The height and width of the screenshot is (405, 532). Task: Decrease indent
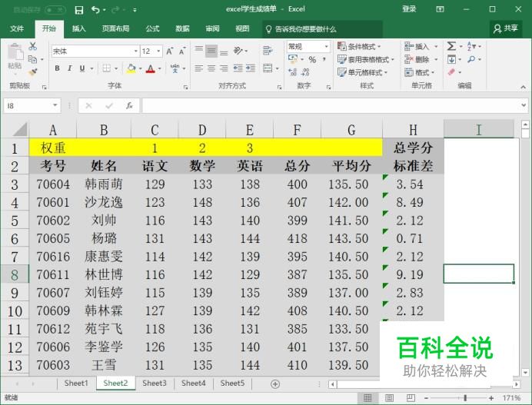click(238, 68)
